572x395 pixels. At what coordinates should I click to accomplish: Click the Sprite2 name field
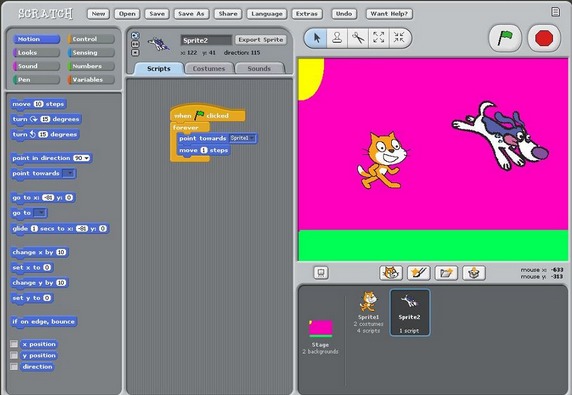coord(206,40)
